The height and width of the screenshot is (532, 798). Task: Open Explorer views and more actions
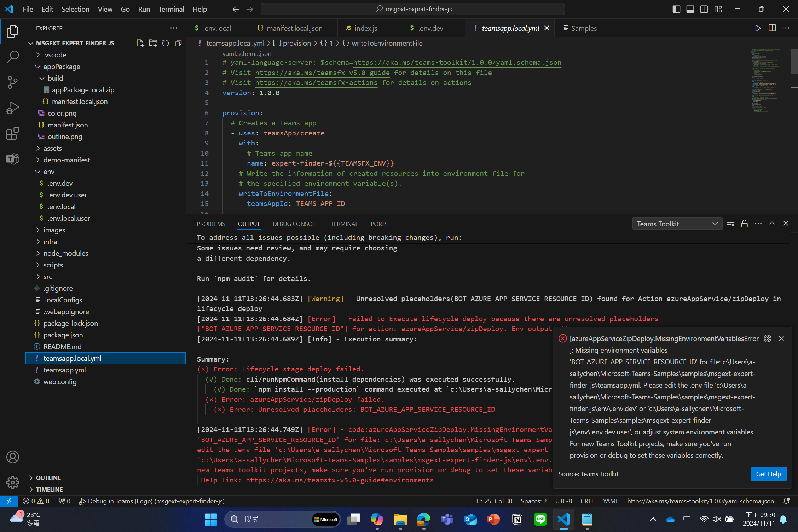tap(173, 28)
